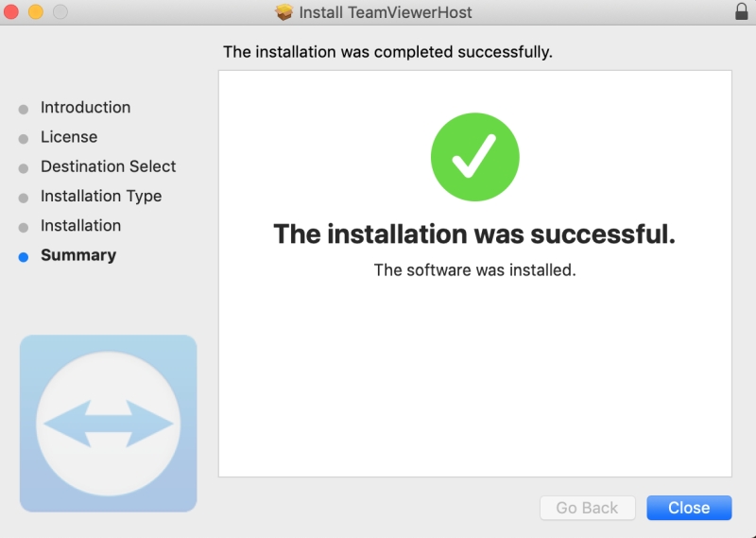Click the lock icon in title bar
756x538 pixels.
point(742,11)
